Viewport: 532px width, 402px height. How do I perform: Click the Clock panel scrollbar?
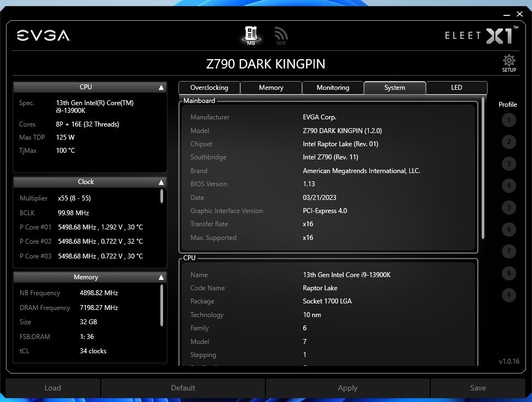pyautogui.click(x=161, y=196)
